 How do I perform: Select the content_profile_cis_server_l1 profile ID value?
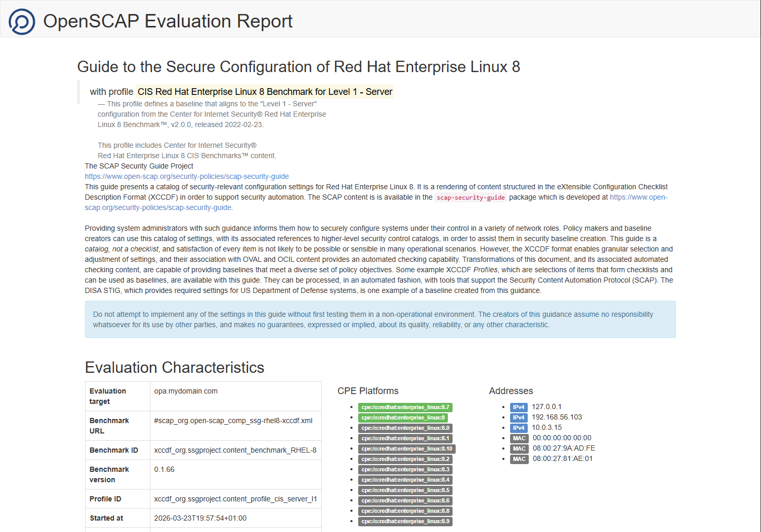235,499
